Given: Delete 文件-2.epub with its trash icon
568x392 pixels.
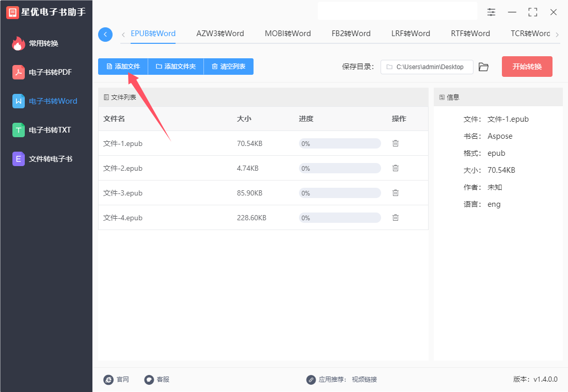Looking at the screenshot, I should (396, 168).
